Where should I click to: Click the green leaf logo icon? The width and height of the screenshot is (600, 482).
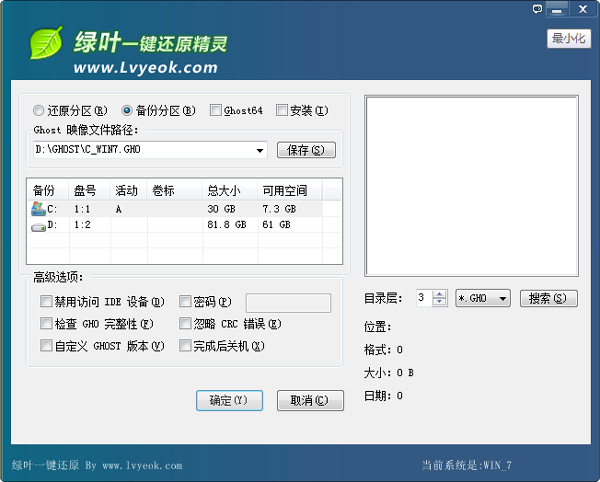coord(46,43)
